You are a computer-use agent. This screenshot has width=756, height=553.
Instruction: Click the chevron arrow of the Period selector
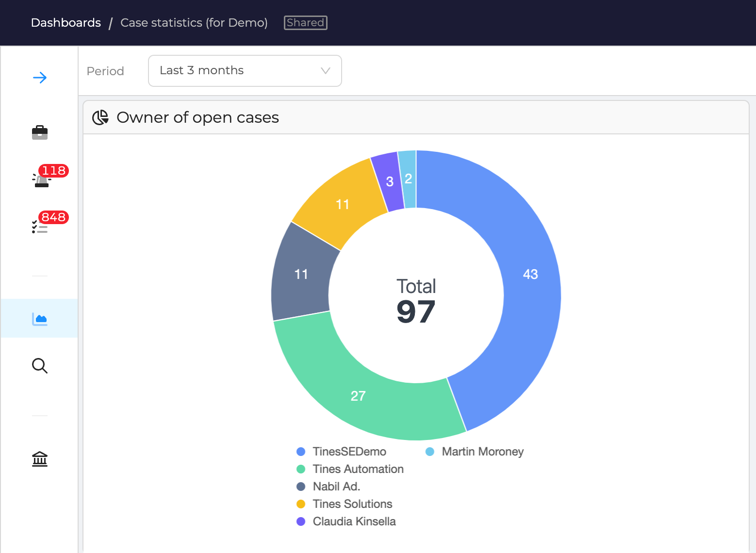(x=326, y=71)
